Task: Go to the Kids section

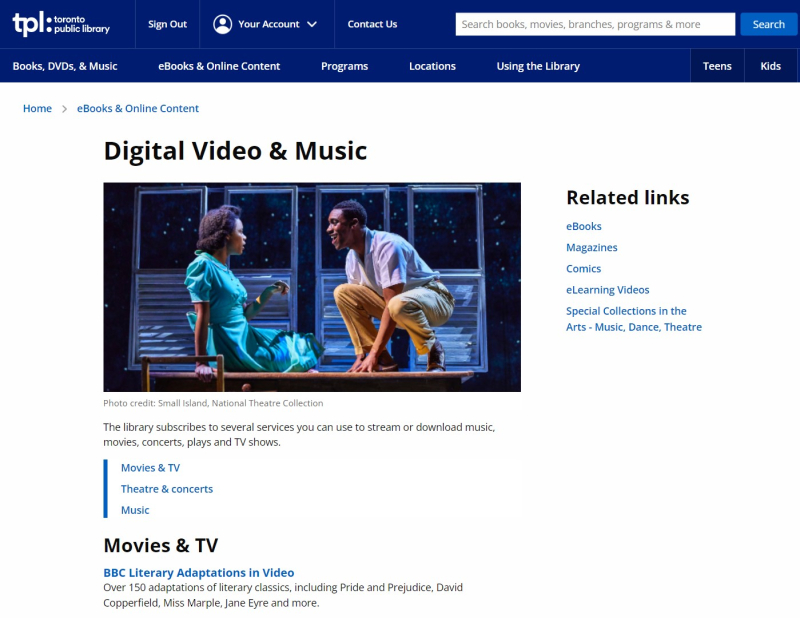Action: [770, 66]
